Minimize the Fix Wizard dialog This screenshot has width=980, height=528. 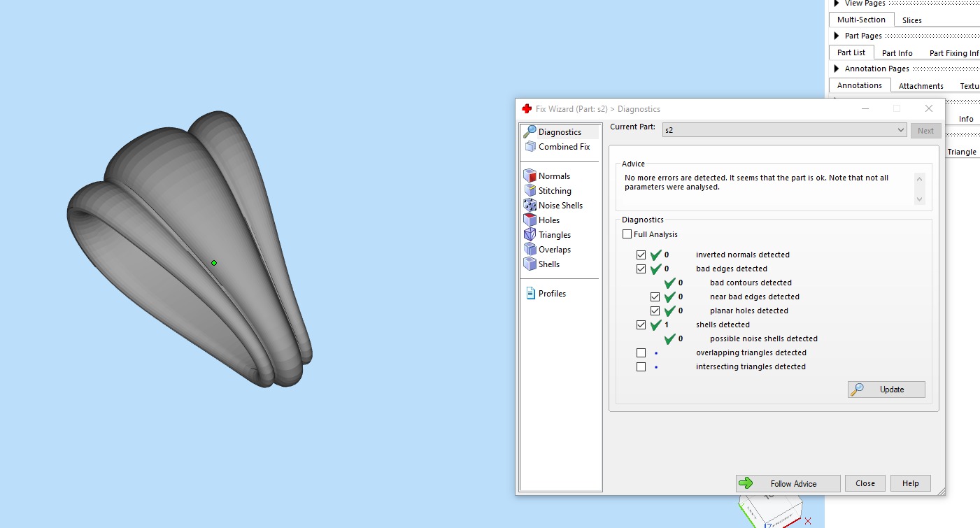pos(866,109)
